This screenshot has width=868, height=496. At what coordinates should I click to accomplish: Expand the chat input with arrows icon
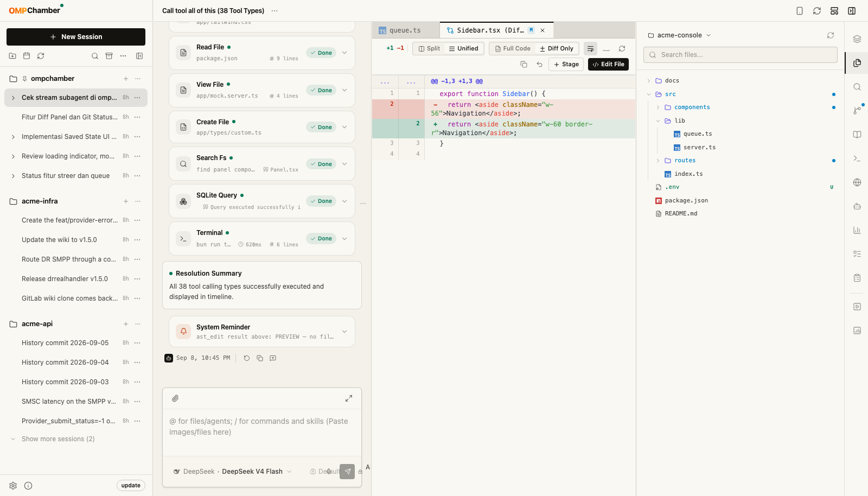(349, 398)
